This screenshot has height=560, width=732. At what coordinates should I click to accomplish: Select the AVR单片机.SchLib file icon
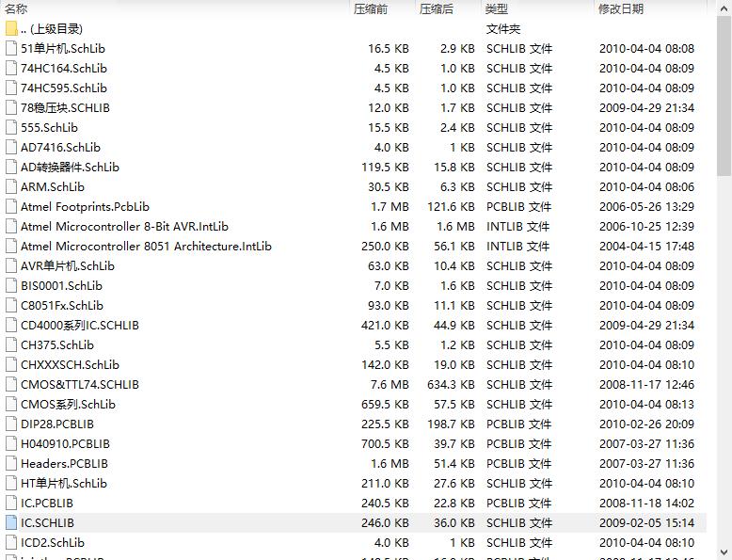tap(11, 266)
